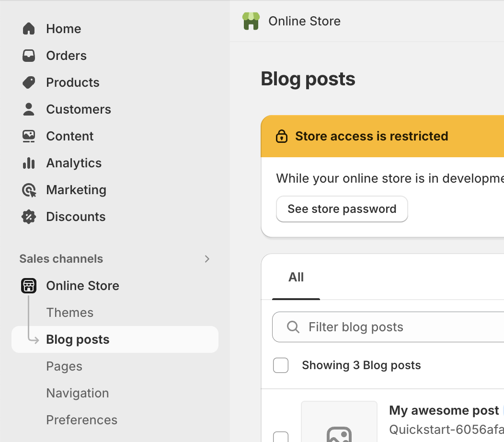Click the Products tag icon
504x442 pixels.
point(29,82)
